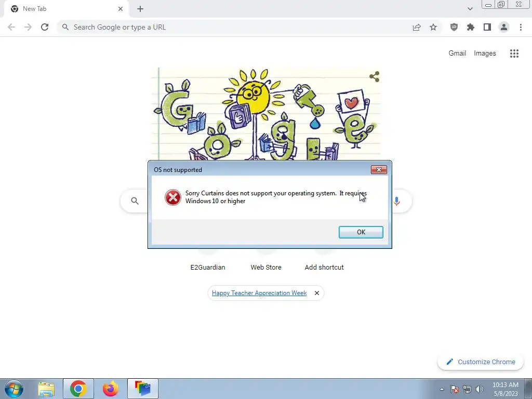Image resolution: width=532 pixels, height=399 pixels.
Task: Open network status tray icon
Action: 467,389
